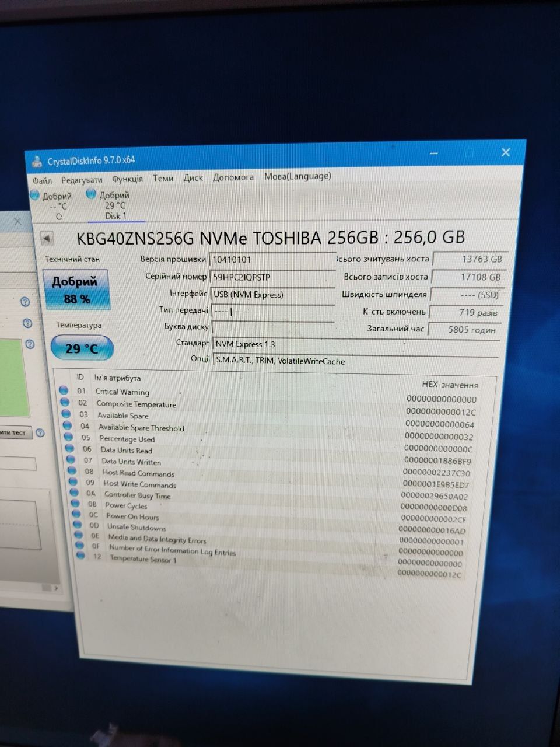Click the Media and Data Integrity Errors dot

[x=79, y=535]
